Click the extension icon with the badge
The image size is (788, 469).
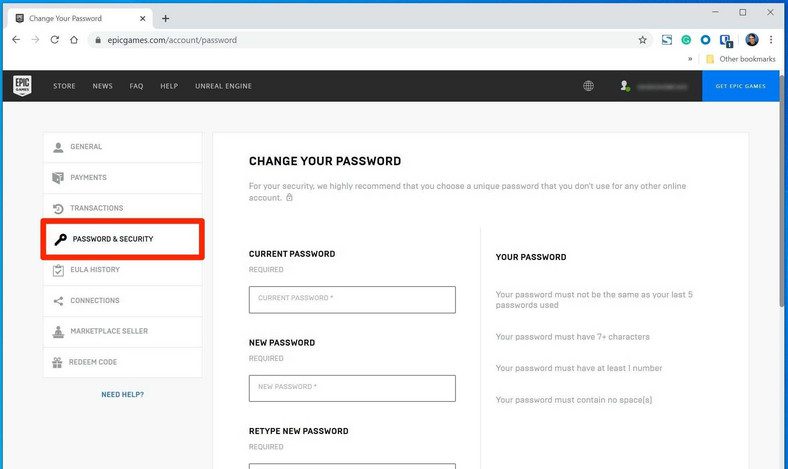(726, 41)
